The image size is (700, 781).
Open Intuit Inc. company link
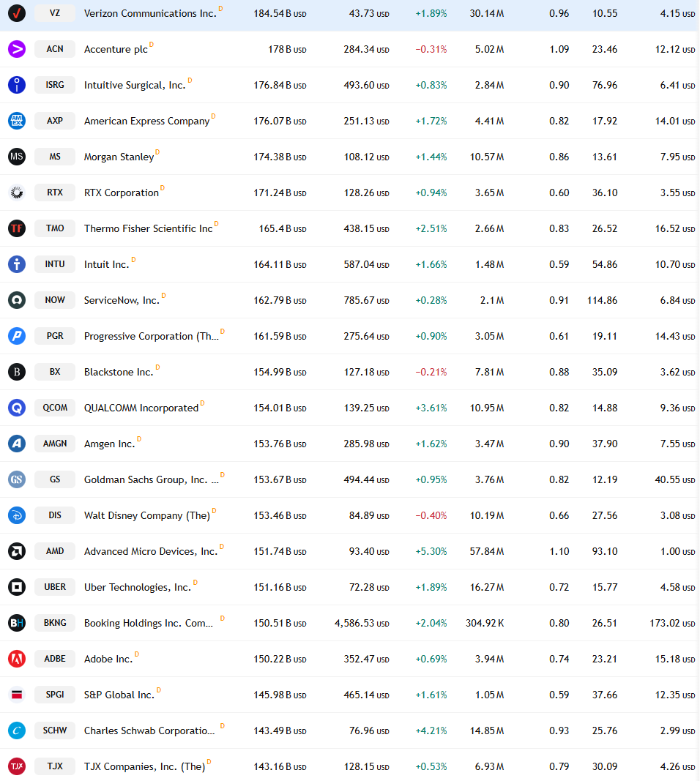(x=106, y=264)
